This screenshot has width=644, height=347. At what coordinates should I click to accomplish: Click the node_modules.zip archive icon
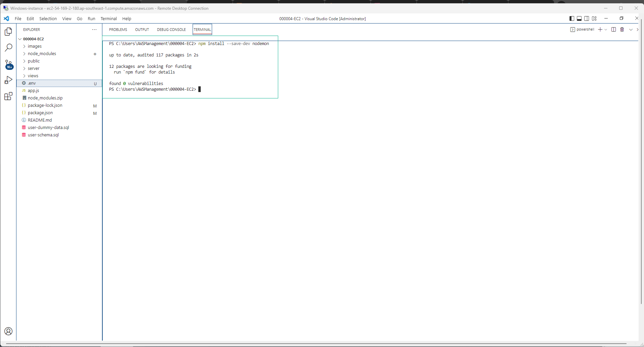[x=24, y=98]
